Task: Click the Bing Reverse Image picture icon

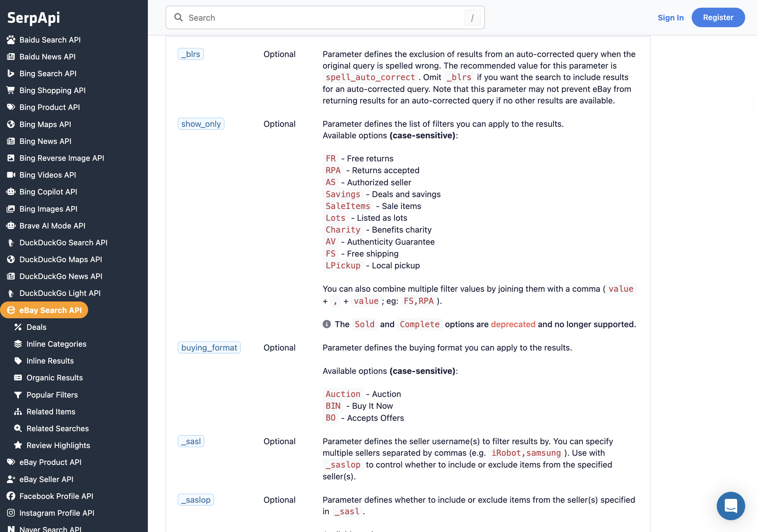Action: [x=11, y=158]
